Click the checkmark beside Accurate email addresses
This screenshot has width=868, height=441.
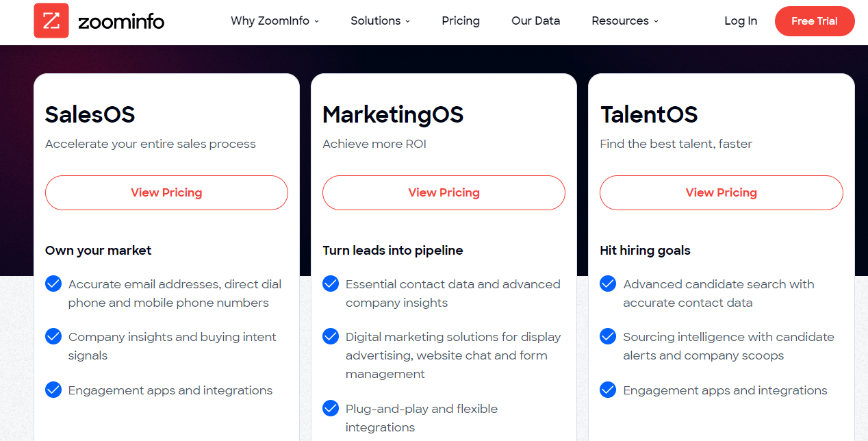(53, 283)
